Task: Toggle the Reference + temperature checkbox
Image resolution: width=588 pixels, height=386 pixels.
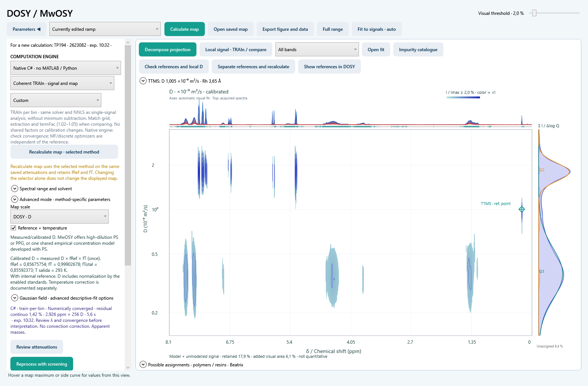Action: click(13, 228)
